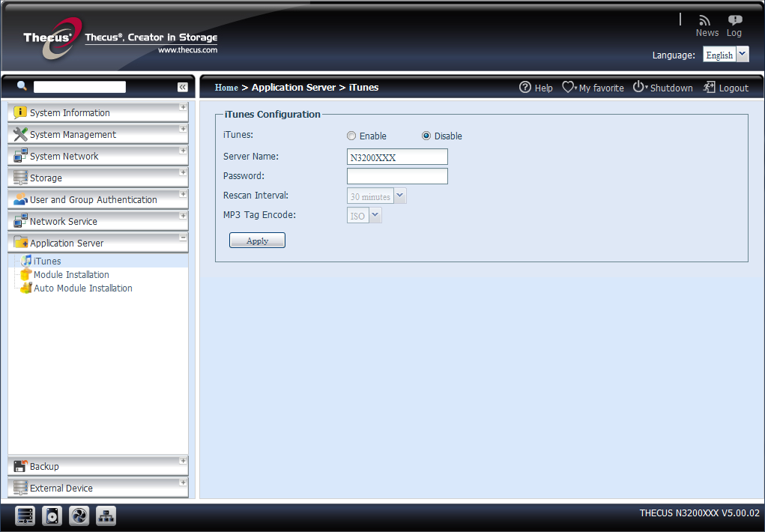Screen dimensions: 765x532
Task: Click the Logout icon
Action: tap(709, 88)
